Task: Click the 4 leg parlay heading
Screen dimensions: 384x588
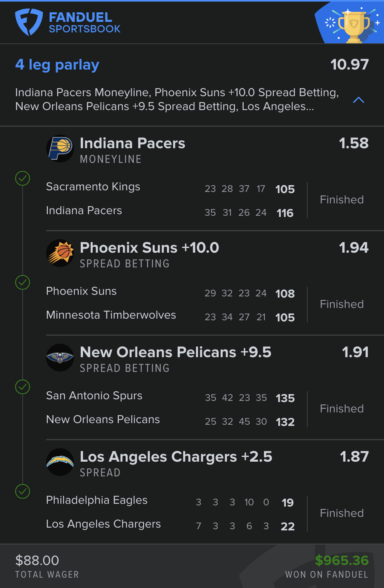Action: [57, 64]
